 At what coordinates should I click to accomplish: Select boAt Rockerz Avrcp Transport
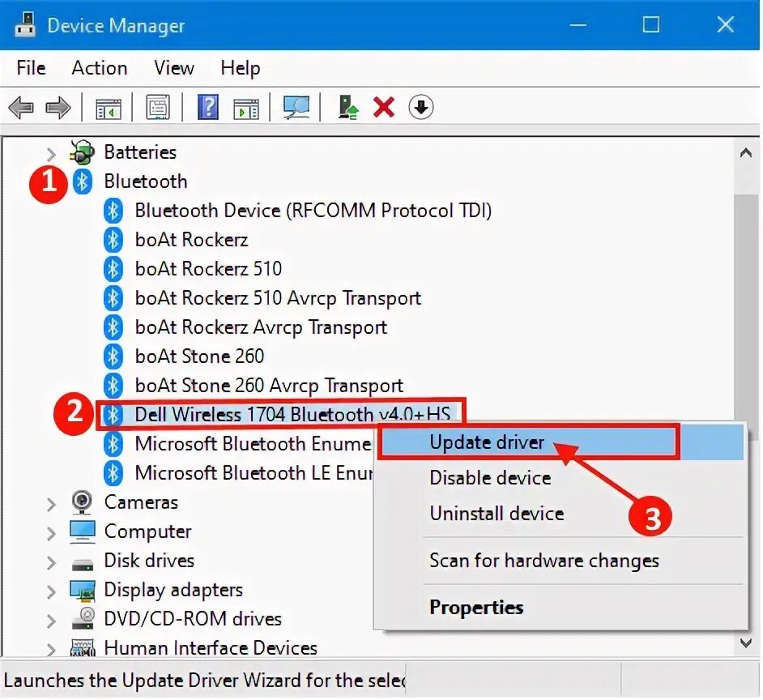[x=261, y=327]
